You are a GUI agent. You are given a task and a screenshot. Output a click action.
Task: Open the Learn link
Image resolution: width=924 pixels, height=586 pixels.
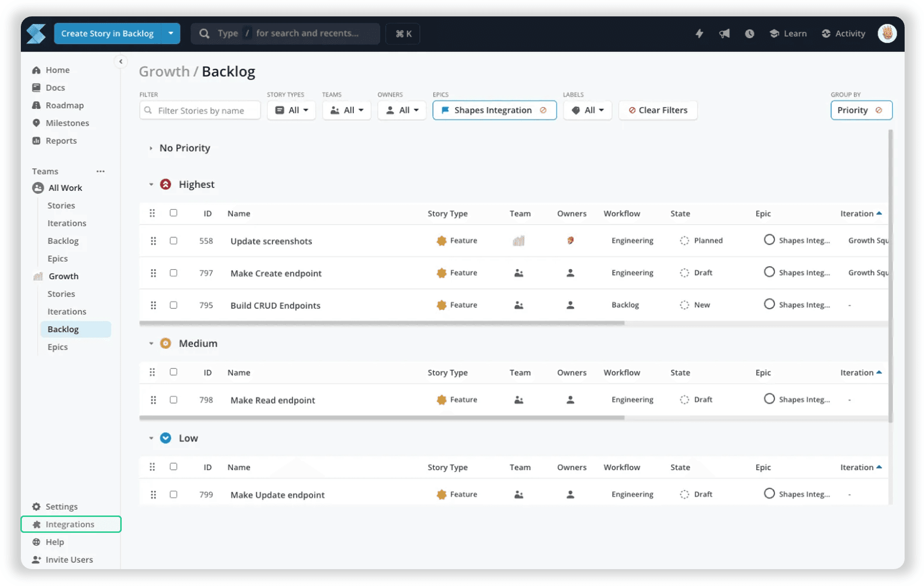(788, 34)
